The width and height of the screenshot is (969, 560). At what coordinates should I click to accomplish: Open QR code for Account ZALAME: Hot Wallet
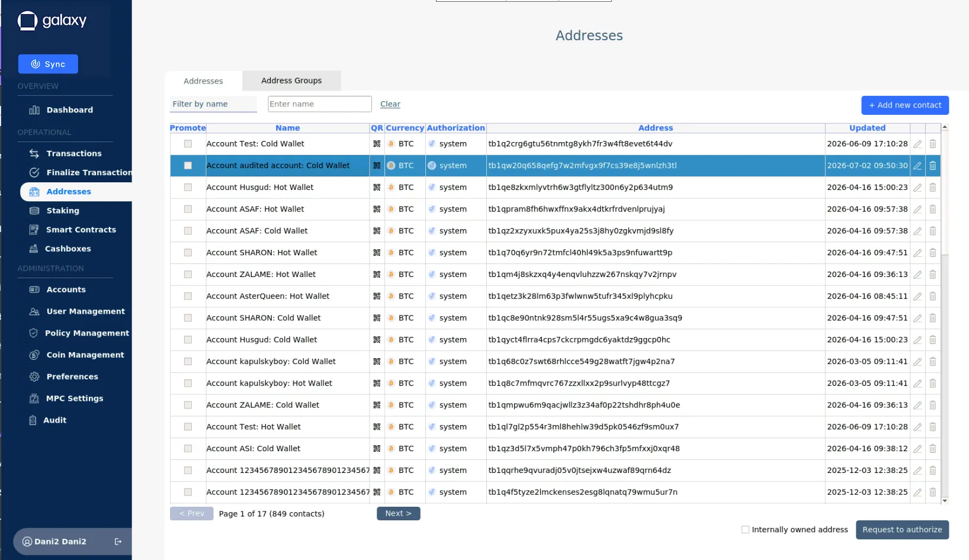tap(377, 275)
